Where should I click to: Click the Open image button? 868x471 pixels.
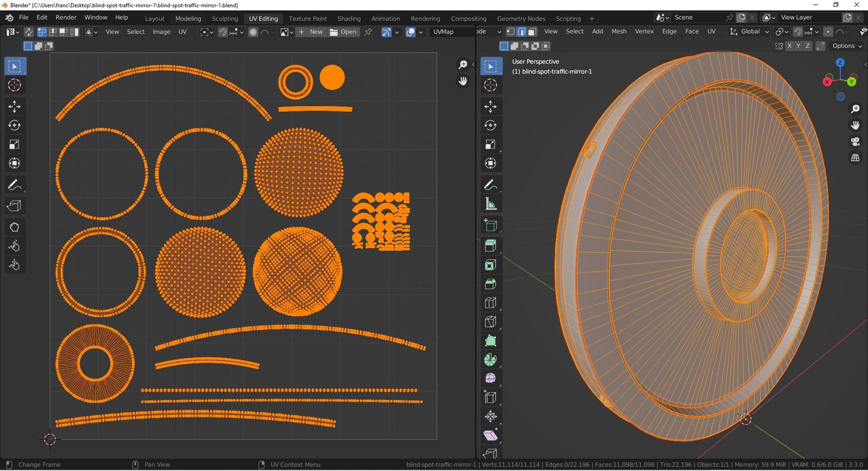tap(344, 32)
